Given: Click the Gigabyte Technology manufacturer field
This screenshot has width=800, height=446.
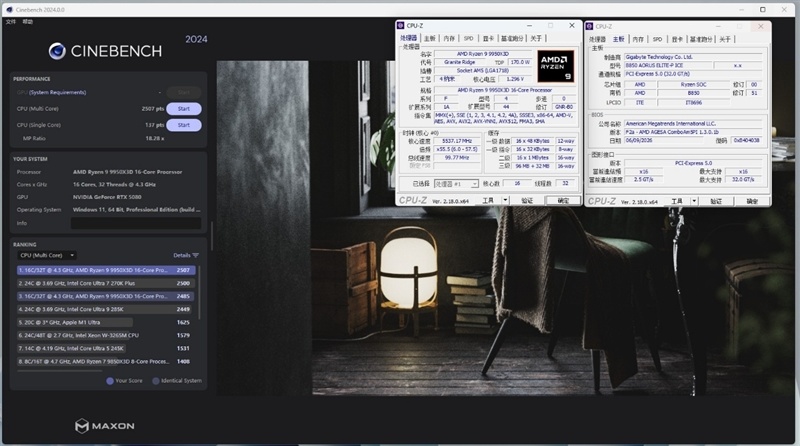Looking at the screenshot, I should tap(693, 57).
